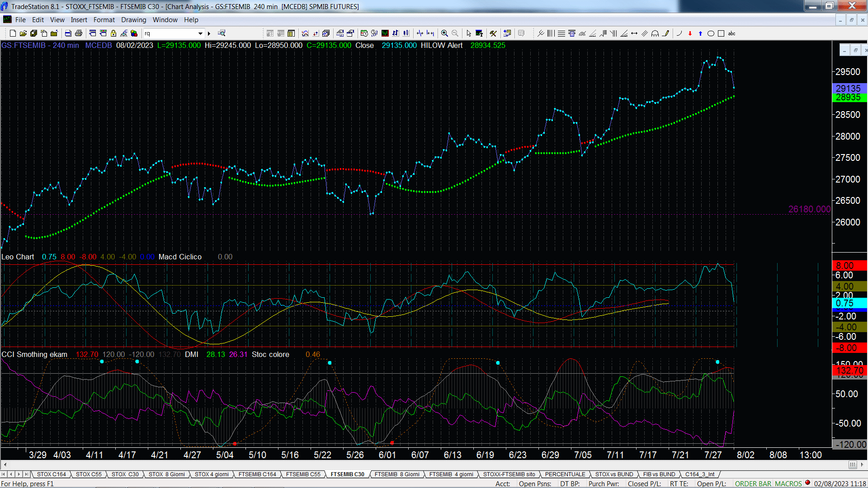Zoom in with the magnifier plus icon
This screenshot has height=488, width=868.
click(x=444, y=33)
